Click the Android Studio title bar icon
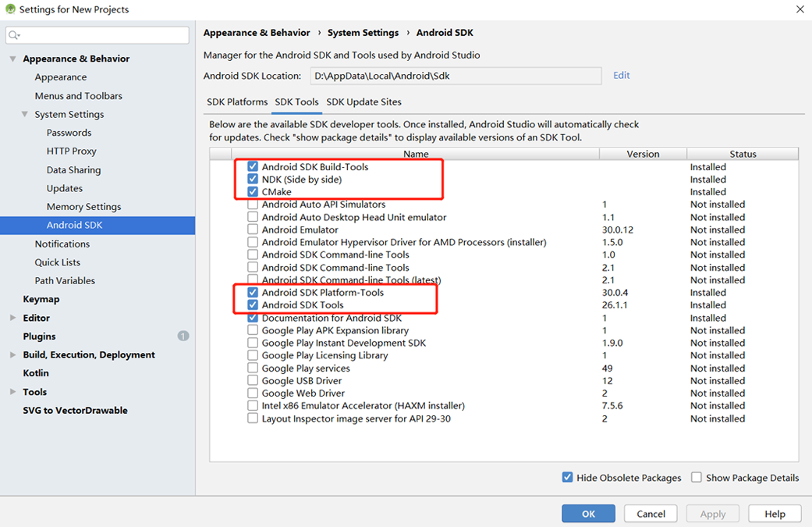This screenshot has height=527, width=812. 9,9
